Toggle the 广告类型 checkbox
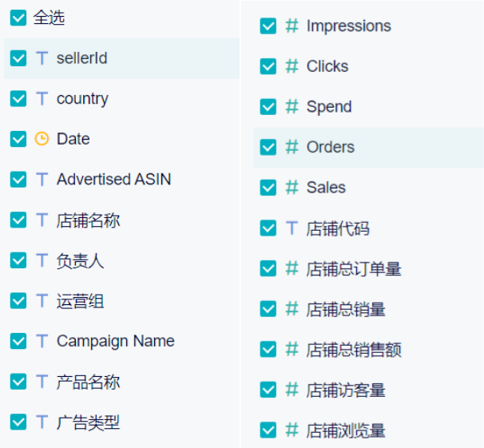Screen dimensions: 484x448 pyautogui.click(x=18, y=422)
